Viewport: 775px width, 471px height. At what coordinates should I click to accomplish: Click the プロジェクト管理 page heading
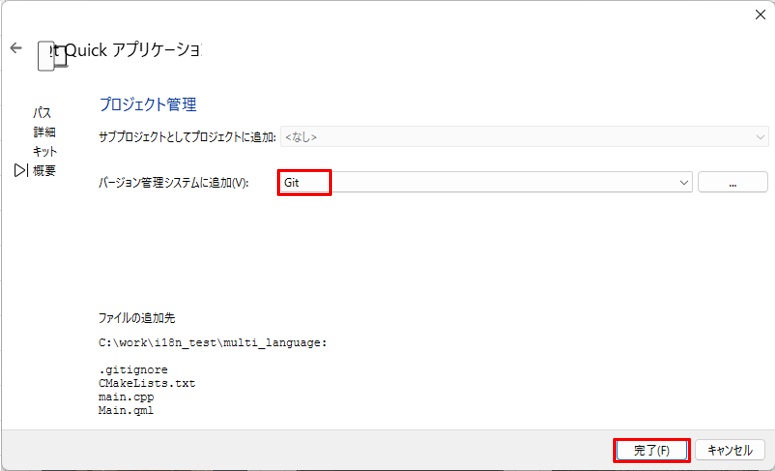click(x=148, y=104)
